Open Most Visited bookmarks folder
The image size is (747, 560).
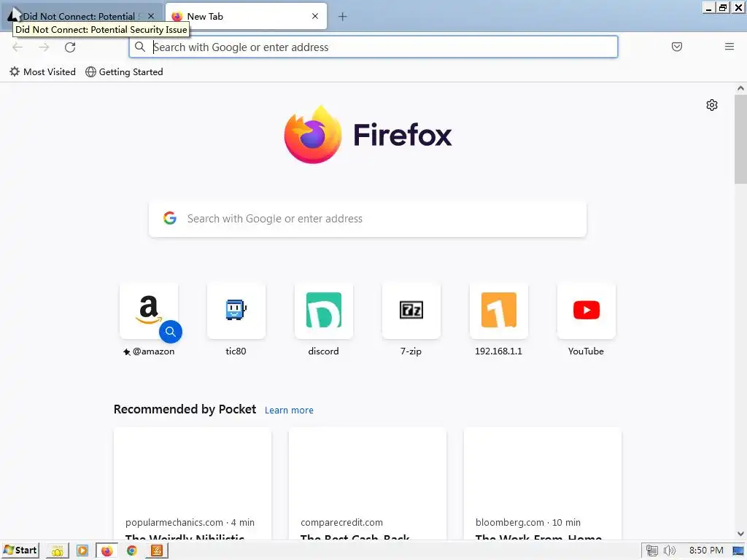tap(42, 72)
